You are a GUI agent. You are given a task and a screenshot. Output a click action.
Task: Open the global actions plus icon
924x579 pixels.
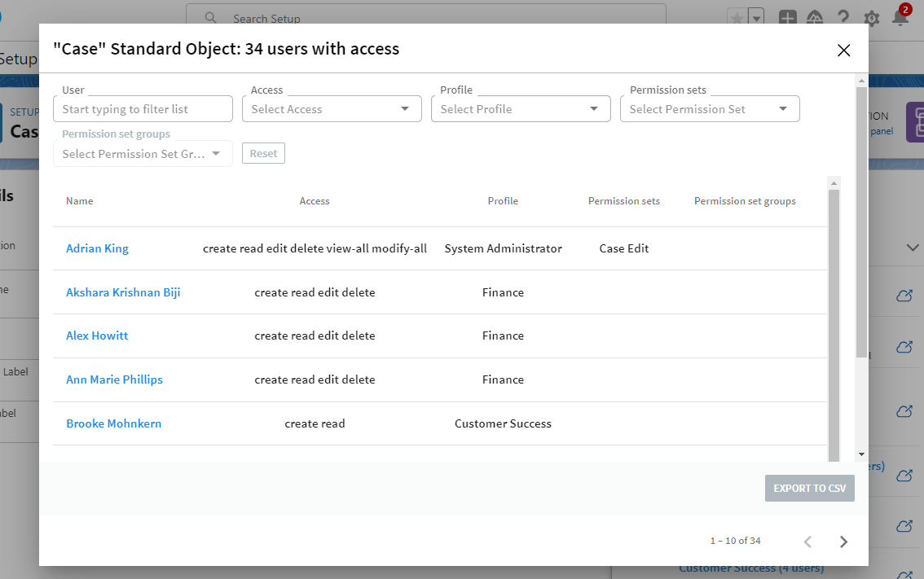click(x=787, y=17)
